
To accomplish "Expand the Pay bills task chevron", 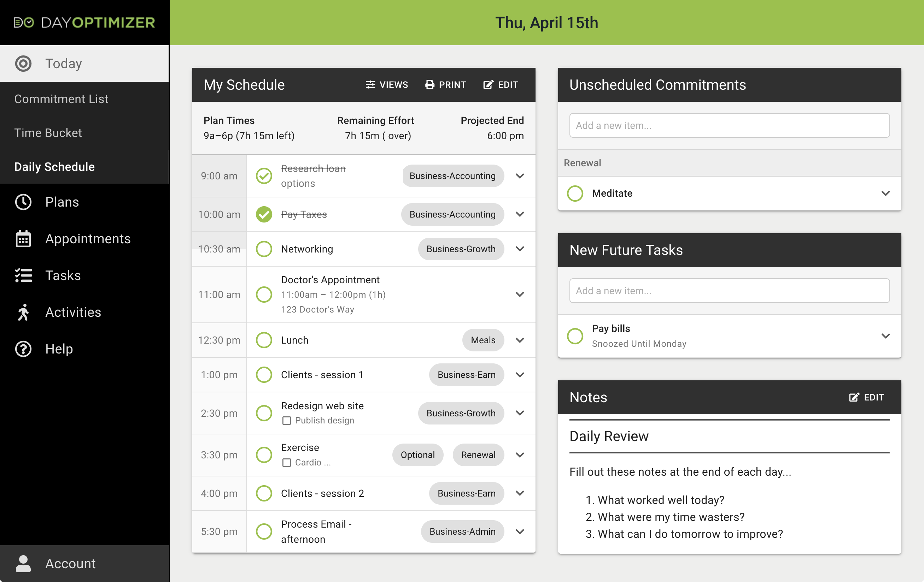I will (x=885, y=336).
